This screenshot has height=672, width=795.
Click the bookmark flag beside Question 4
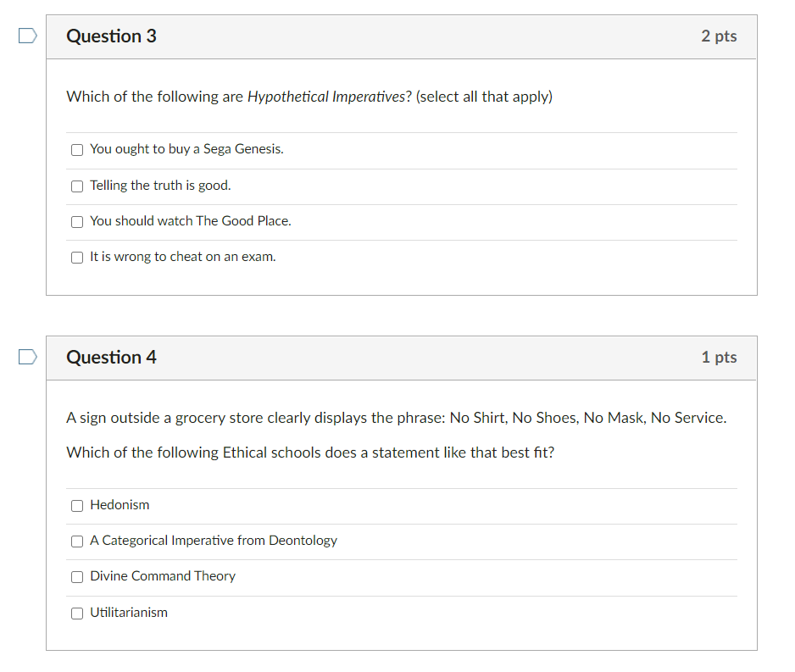click(26, 357)
